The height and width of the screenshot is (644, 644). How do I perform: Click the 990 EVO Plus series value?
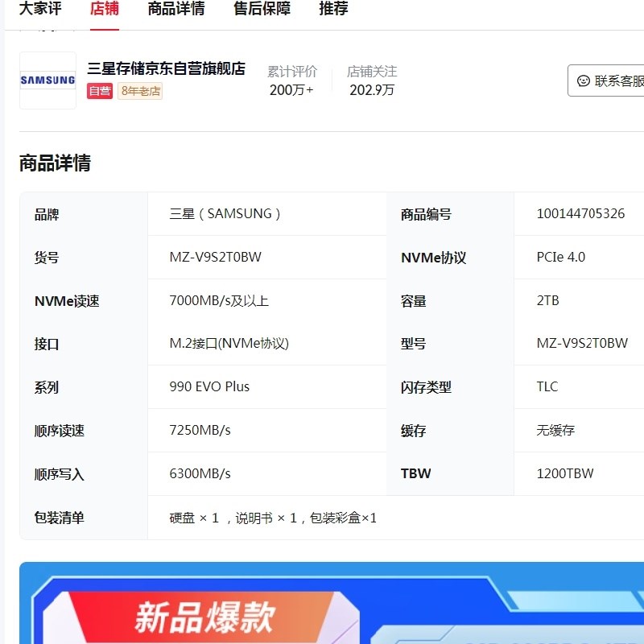click(x=209, y=387)
